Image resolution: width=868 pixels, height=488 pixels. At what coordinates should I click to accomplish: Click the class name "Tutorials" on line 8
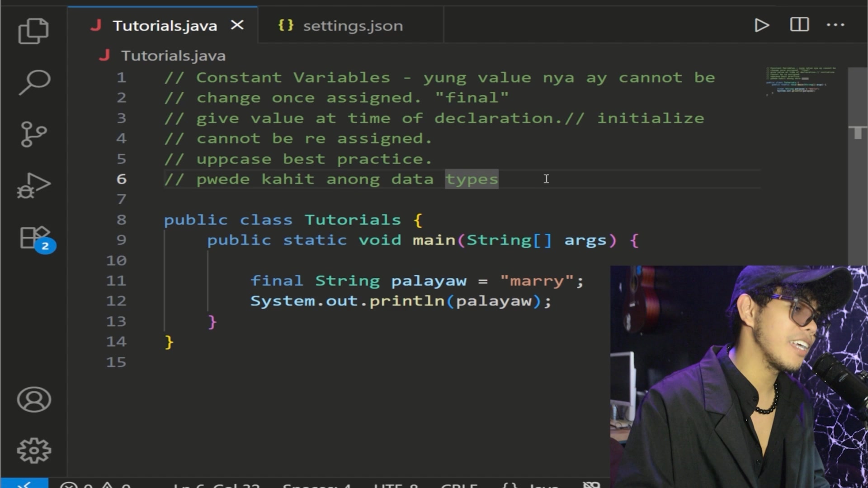(353, 220)
